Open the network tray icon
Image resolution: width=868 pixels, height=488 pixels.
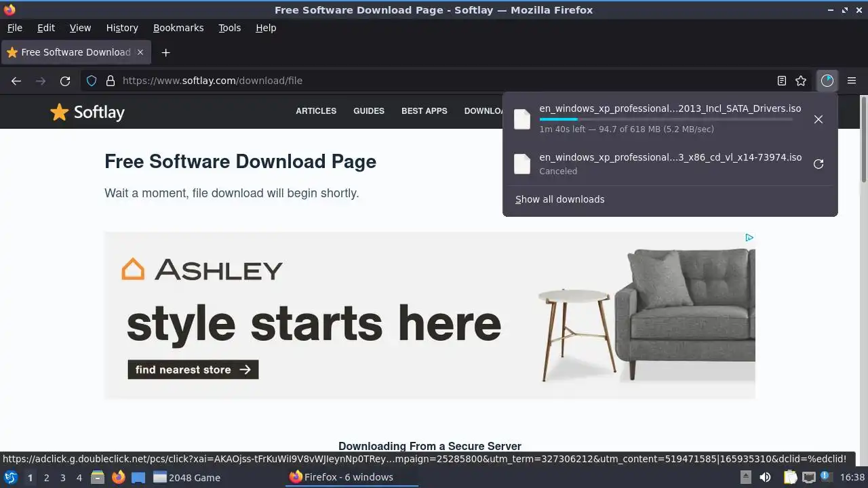808,477
